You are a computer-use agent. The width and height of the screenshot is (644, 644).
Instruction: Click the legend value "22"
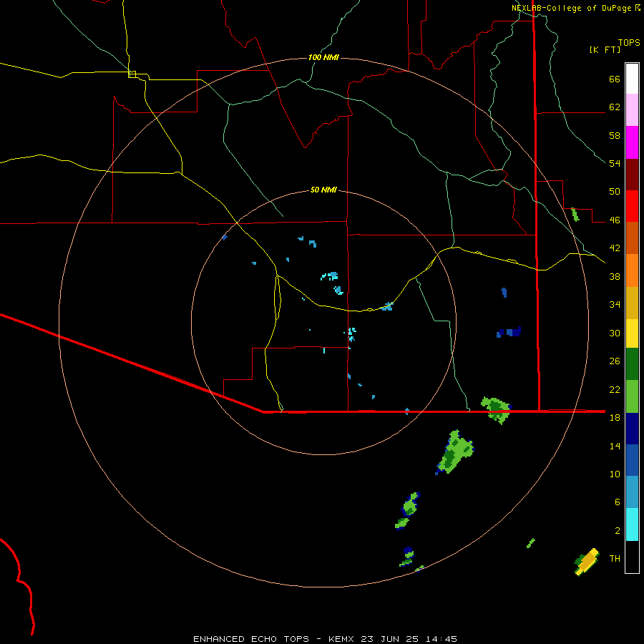pyautogui.click(x=615, y=389)
